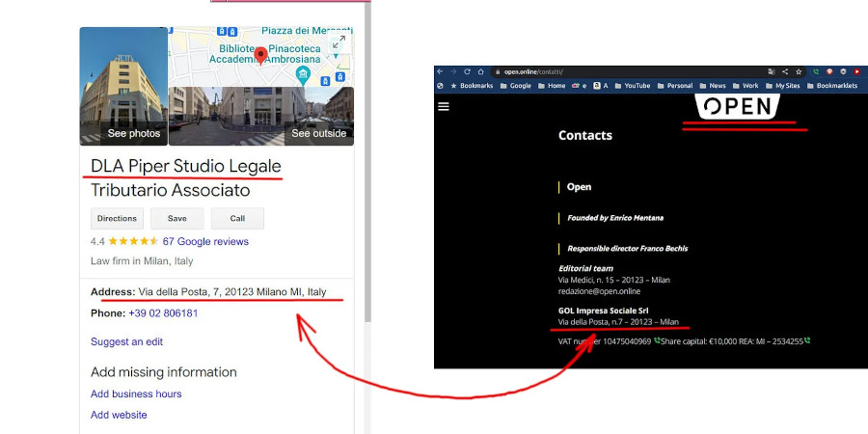Open the News bookmarks folder
This screenshot has height=434, width=868.
click(713, 86)
